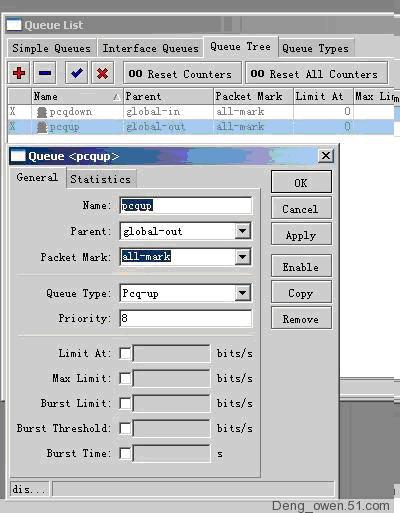This screenshot has width=400, height=513.
Task: Click all-mark cell in pcqup row
Action: tap(240, 126)
